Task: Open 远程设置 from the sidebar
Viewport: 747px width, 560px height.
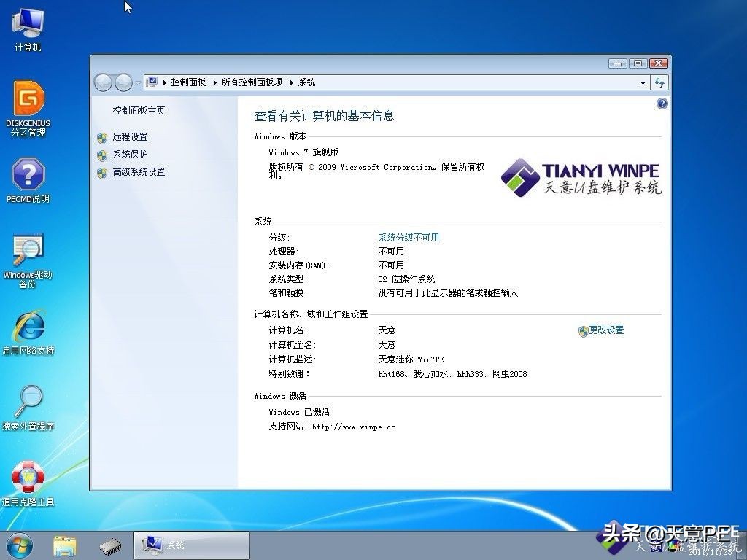Action: [x=131, y=137]
